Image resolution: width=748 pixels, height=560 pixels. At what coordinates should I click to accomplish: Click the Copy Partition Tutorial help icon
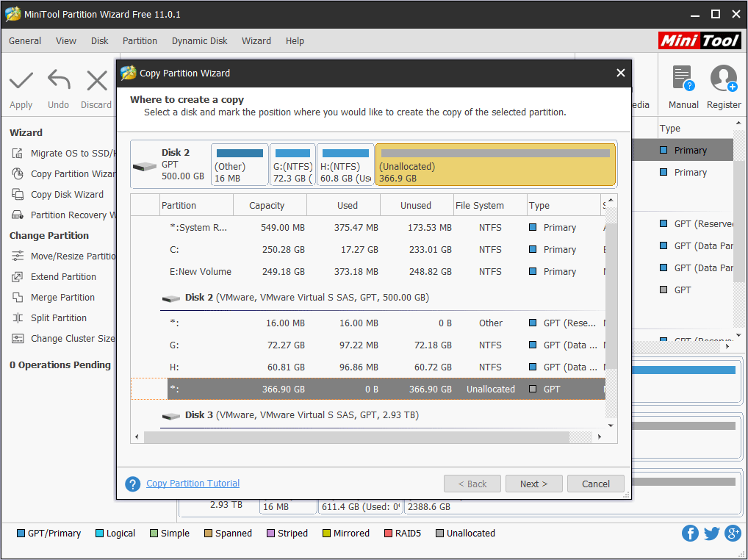(x=133, y=484)
